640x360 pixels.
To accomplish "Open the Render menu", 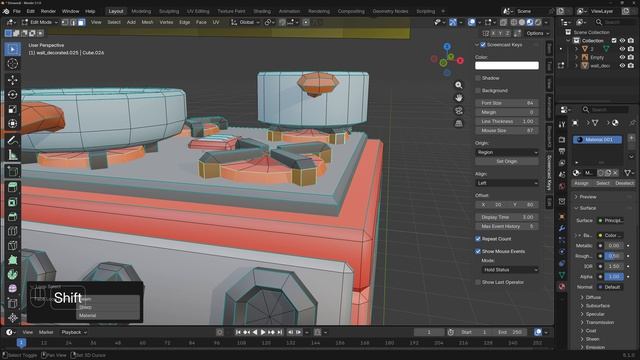I will coord(48,11).
